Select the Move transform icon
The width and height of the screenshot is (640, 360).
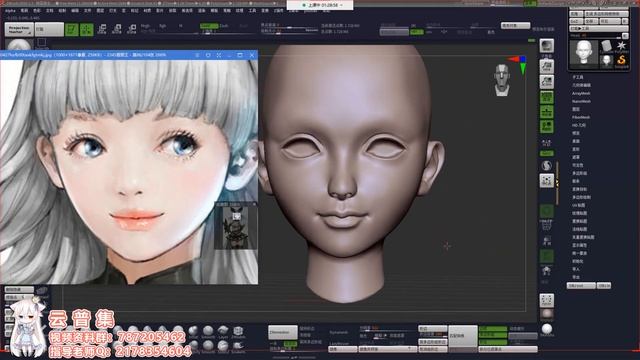[102, 29]
